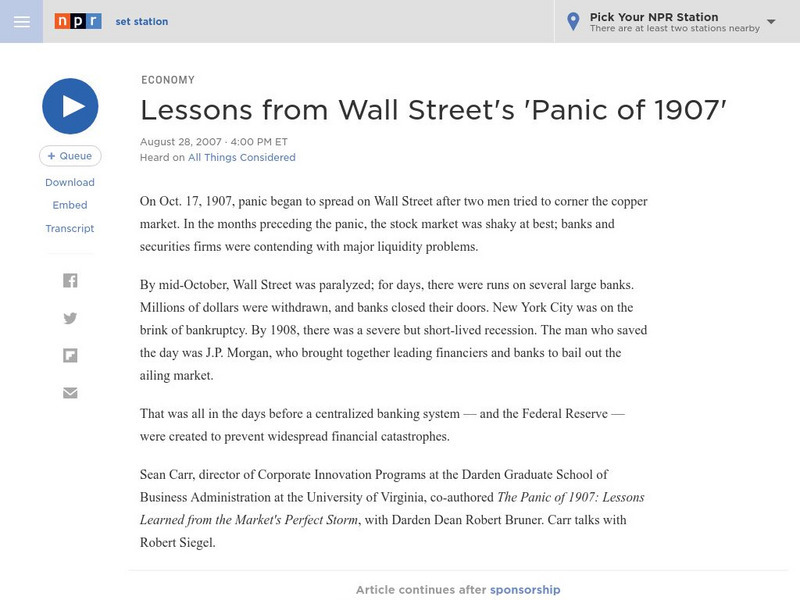The width and height of the screenshot is (800, 600).
Task: Share the article on Facebook
Action: (x=70, y=281)
